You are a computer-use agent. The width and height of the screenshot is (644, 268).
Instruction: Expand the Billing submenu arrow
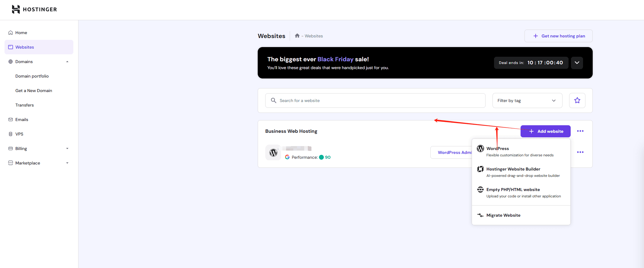[67, 148]
